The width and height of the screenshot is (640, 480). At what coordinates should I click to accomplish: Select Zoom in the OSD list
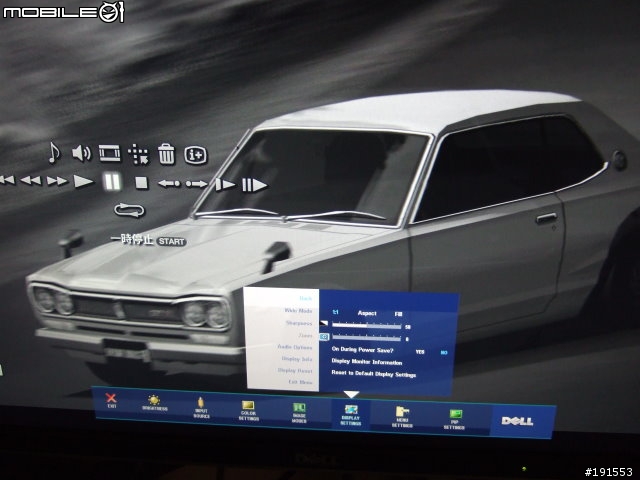(306, 335)
